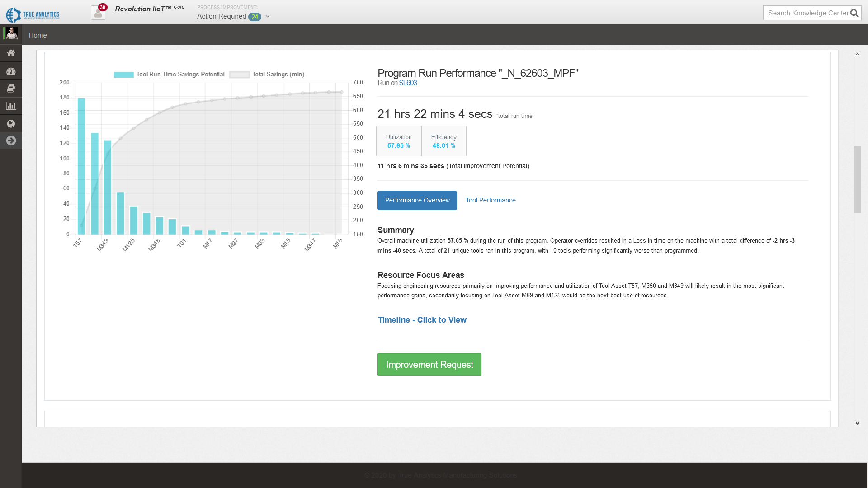Viewport: 868px width, 488px height.
Task: Select the bar chart analytics icon
Action: (11, 106)
